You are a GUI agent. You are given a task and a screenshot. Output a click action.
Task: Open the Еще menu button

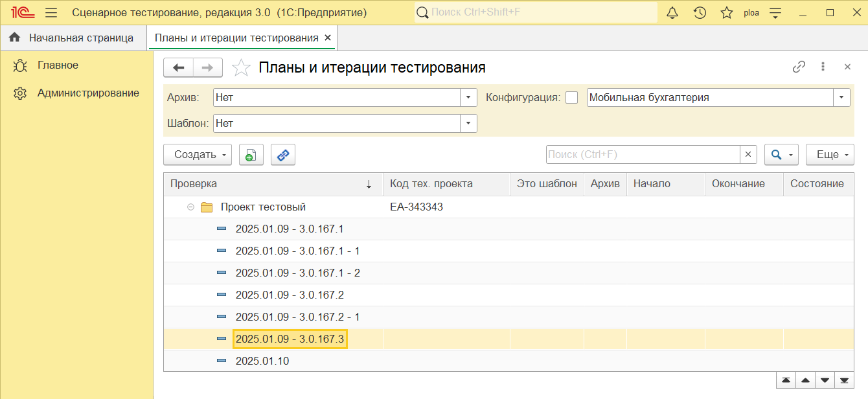tap(830, 155)
